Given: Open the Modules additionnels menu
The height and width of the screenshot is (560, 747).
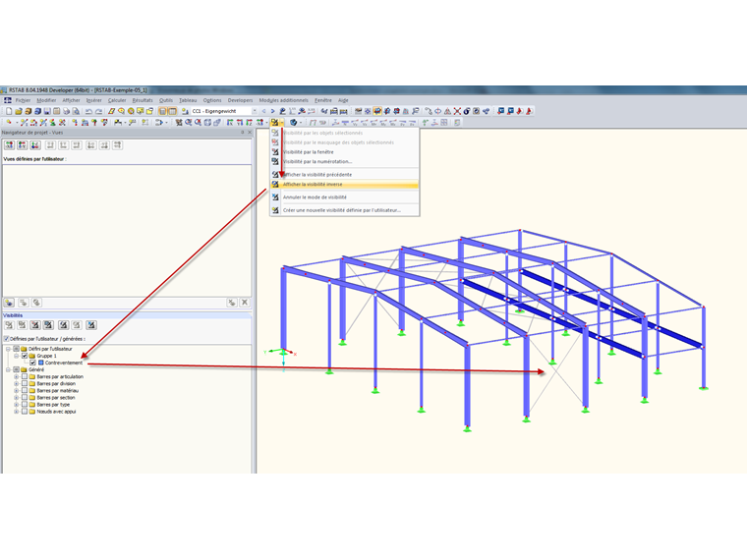Looking at the screenshot, I should point(283,100).
